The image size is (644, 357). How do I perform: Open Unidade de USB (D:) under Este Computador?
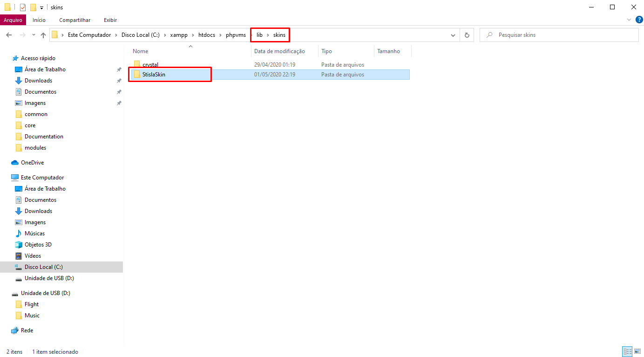click(x=49, y=278)
